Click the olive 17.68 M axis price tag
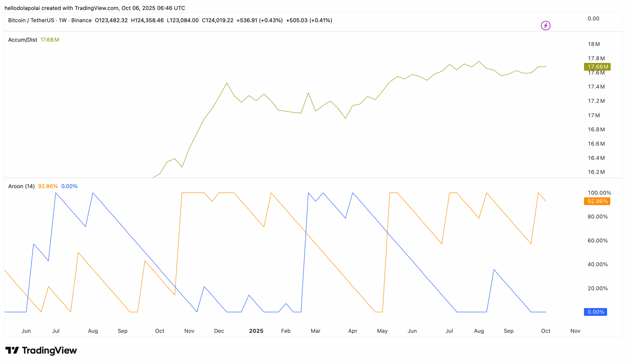Viewport: 627px width, 364px height. 597,67
